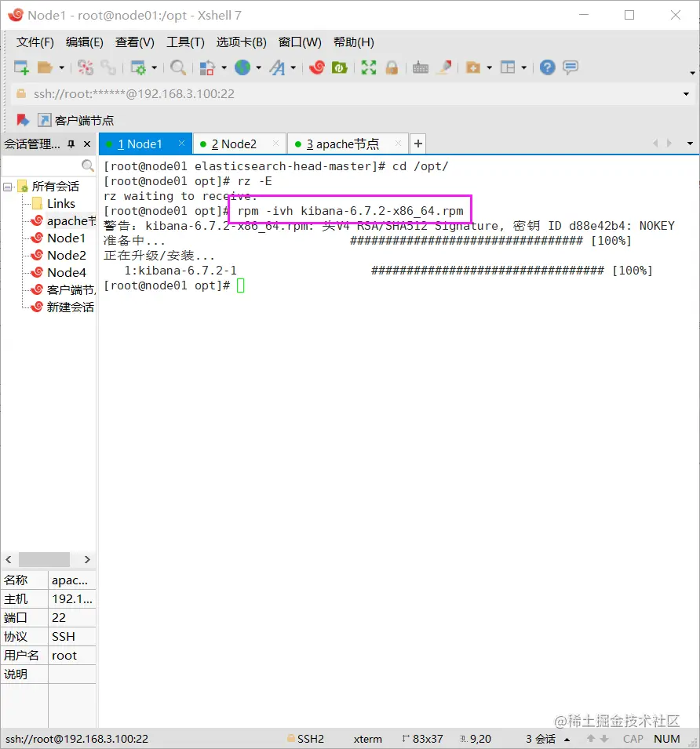Viewport: 700px width, 749px height.
Task: Expand the folder-plus dropdown arrow
Action: [489, 67]
